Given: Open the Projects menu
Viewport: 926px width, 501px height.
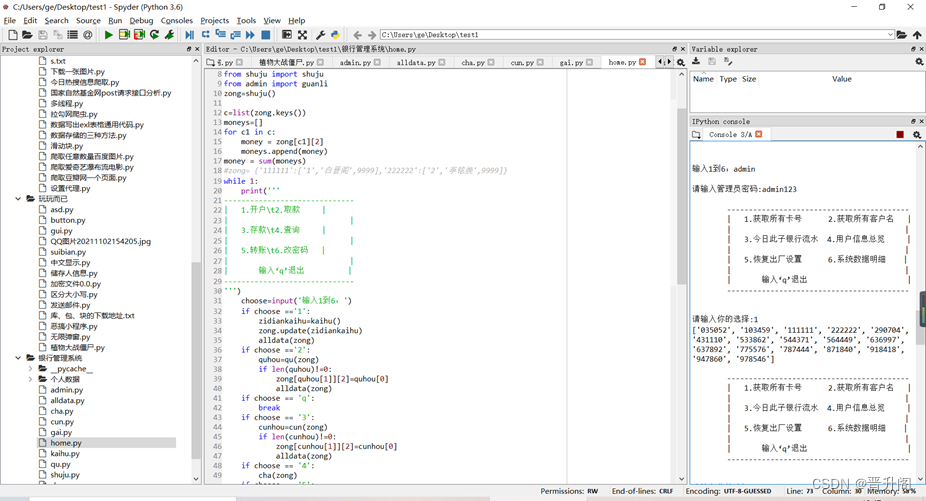Looking at the screenshot, I should tap(214, 20).
